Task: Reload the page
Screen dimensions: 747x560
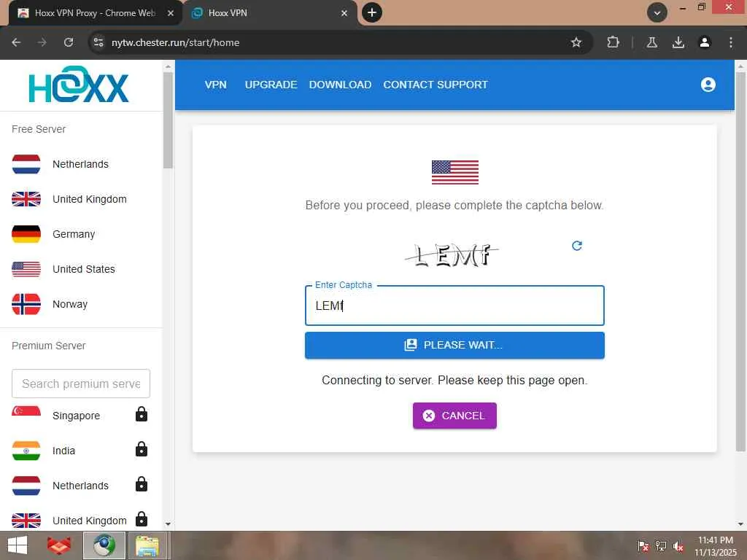Action: pyautogui.click(x=69, y=42)
